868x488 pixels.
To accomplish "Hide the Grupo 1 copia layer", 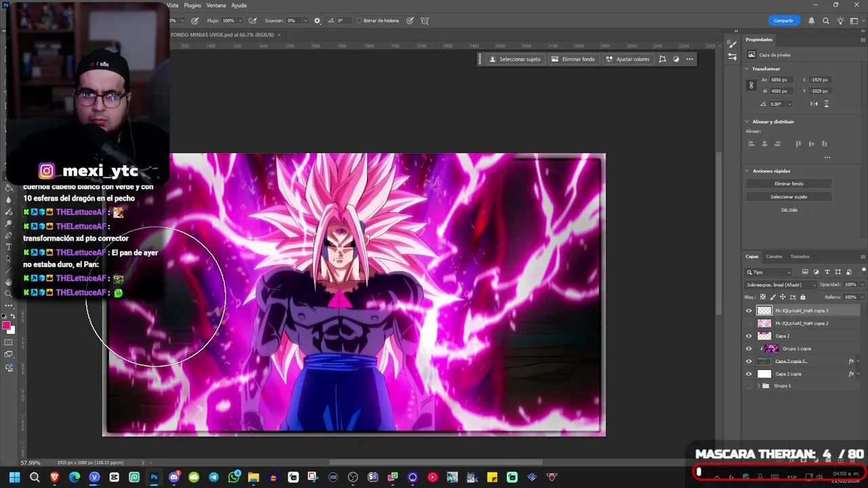I will [749, 348].
